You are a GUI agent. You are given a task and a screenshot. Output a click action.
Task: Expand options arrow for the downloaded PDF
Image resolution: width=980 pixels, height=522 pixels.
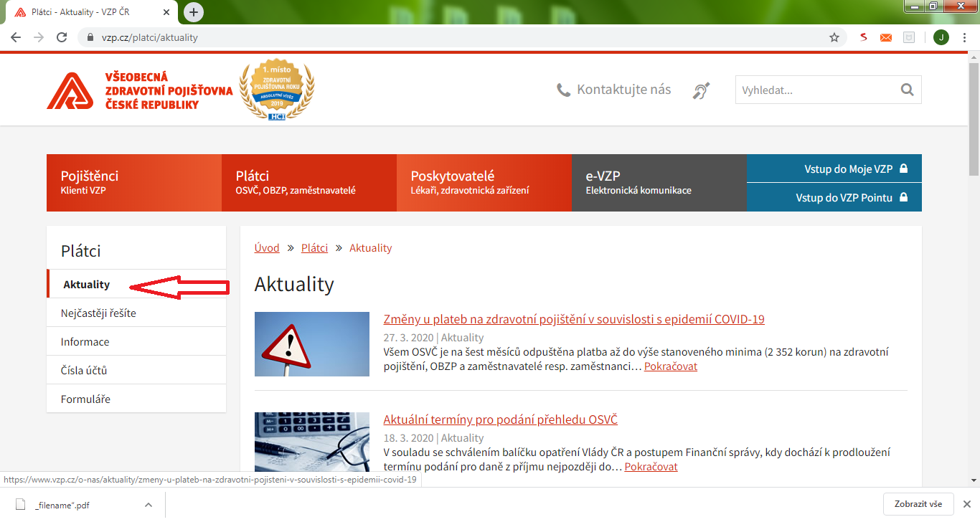(x=149, y=505)
